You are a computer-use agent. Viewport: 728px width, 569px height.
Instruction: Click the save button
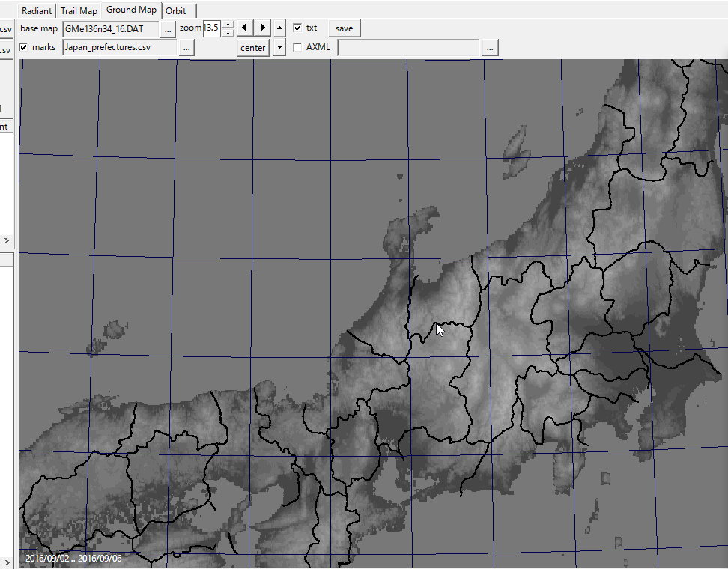point(344,28)
